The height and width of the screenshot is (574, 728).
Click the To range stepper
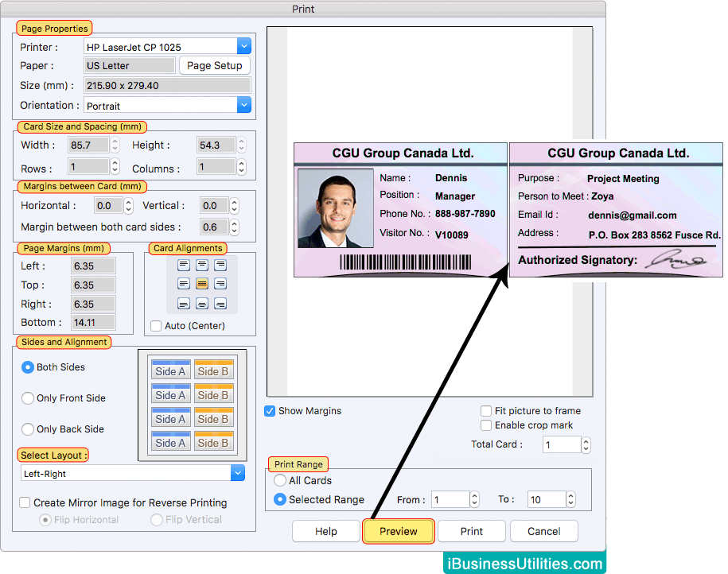point(571,499)
